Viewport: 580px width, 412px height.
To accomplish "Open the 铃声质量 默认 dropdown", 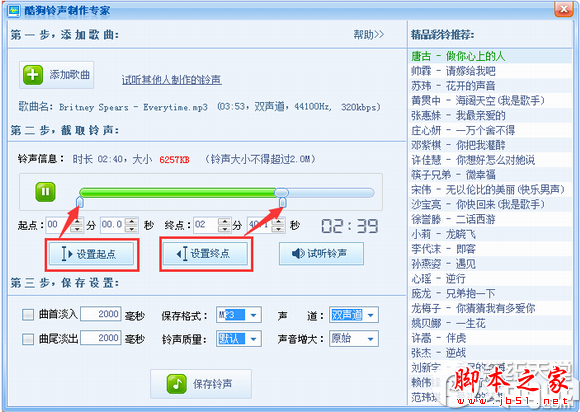I will tap(239, 339).
